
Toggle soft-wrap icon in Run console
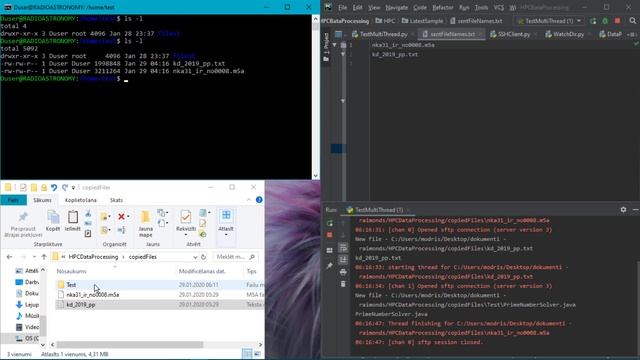point(343,247)
